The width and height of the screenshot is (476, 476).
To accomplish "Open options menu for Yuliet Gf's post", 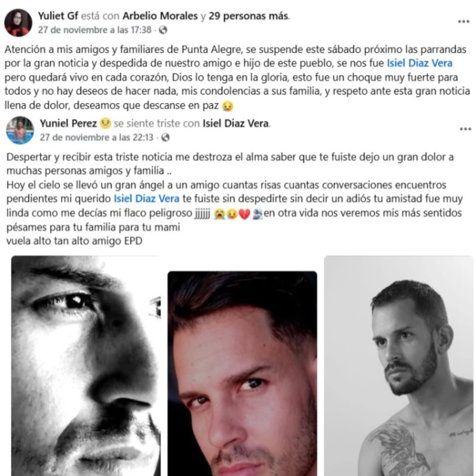I will (463, 21).
